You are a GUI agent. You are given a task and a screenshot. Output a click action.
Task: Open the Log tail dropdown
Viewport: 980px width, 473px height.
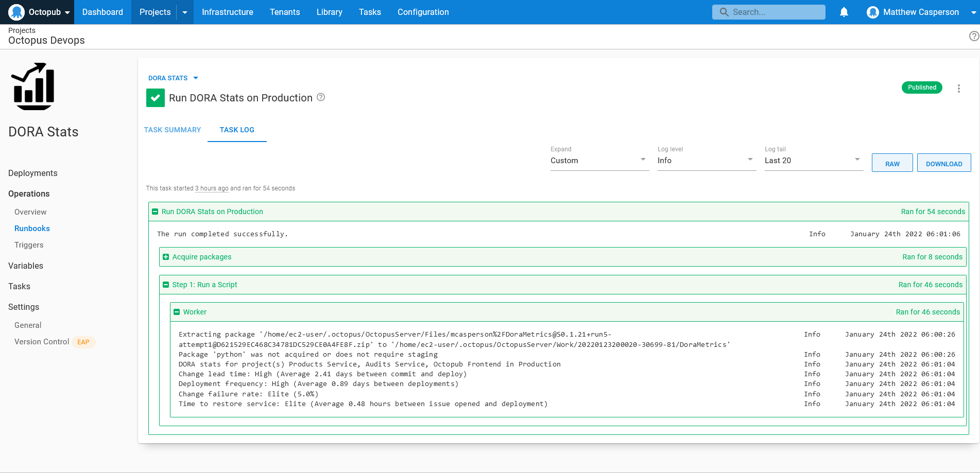tap(813, 161)
